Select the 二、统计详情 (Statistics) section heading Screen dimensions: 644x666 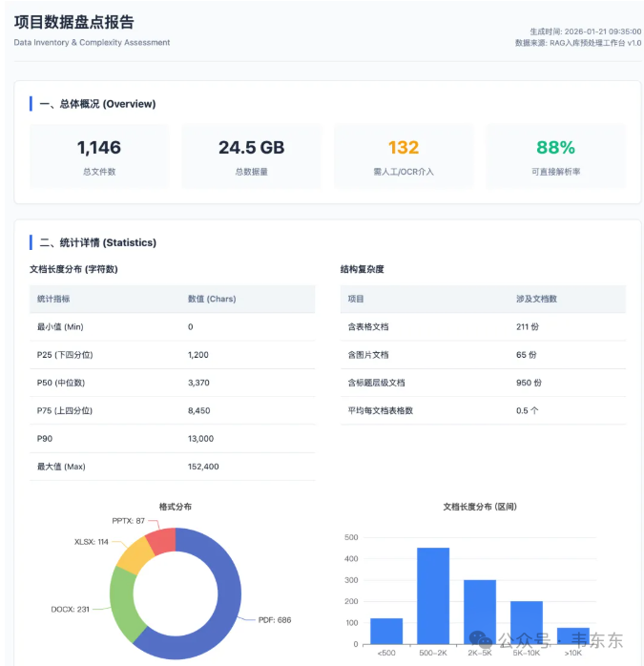pos(98,242)
